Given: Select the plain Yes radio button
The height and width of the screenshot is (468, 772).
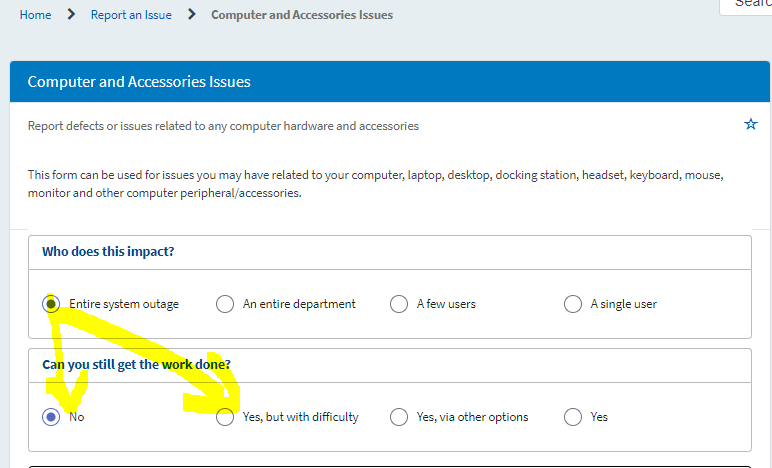Looking at the screenshot, I should (x=573, y=417).
